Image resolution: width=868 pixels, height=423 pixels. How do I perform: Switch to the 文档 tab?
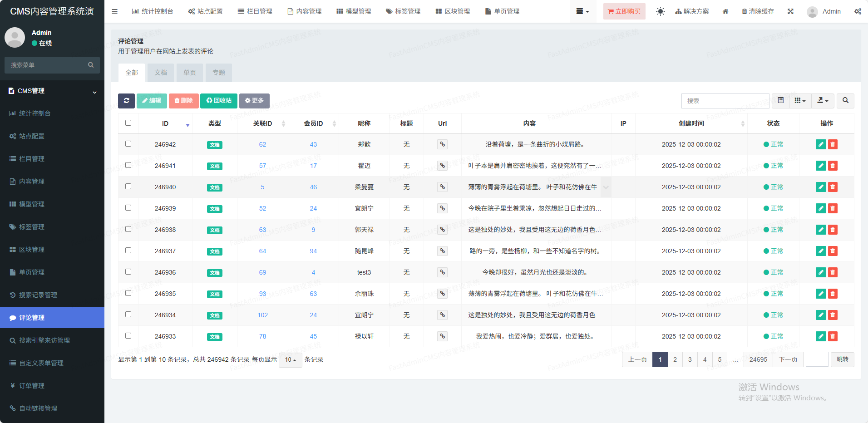pos(161,73)
